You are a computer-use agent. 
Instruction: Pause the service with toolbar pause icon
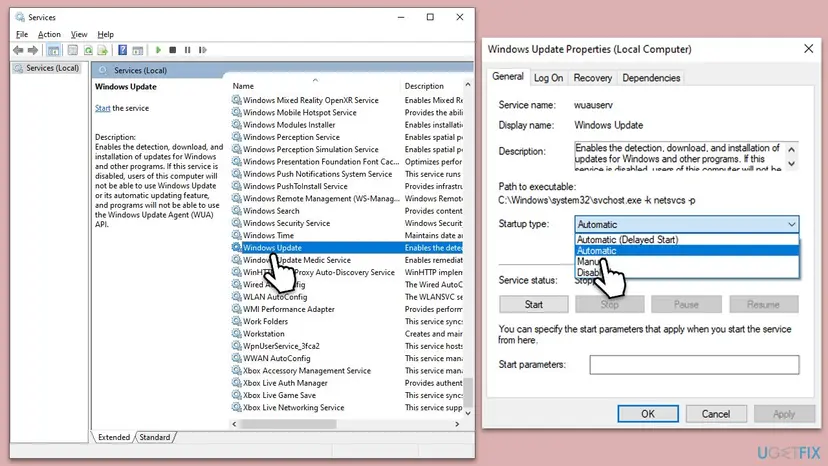tap(187, 50)
